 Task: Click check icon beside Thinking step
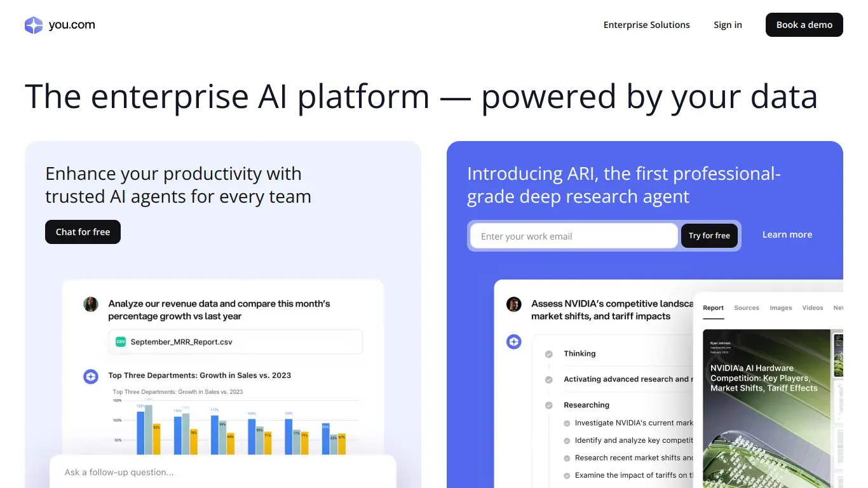point(548,354)
